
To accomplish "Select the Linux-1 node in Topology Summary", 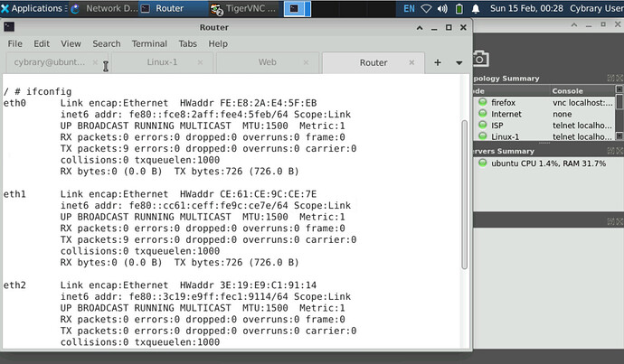I will (x=505, y=136).
